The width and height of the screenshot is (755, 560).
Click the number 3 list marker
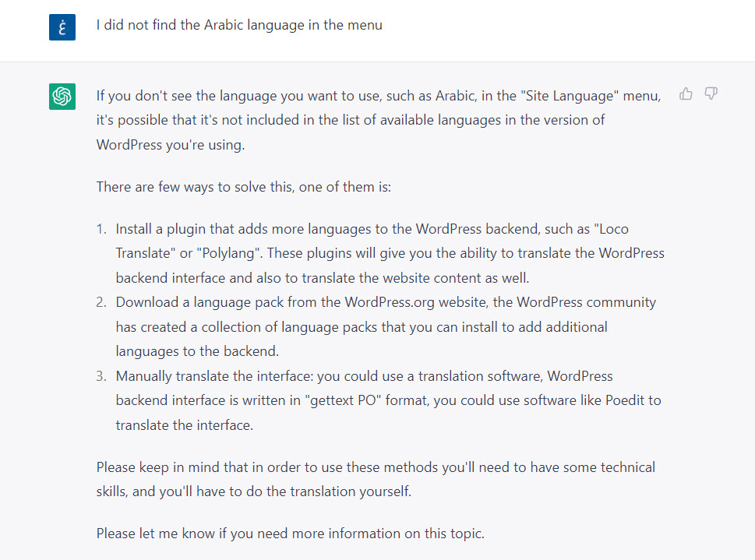(x=101, y=377)
